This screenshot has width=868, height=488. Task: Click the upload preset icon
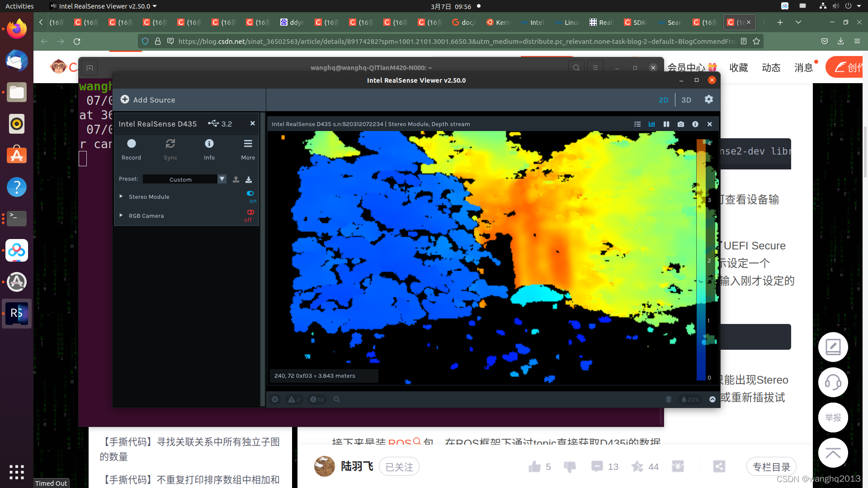click(x=236, y=179)
